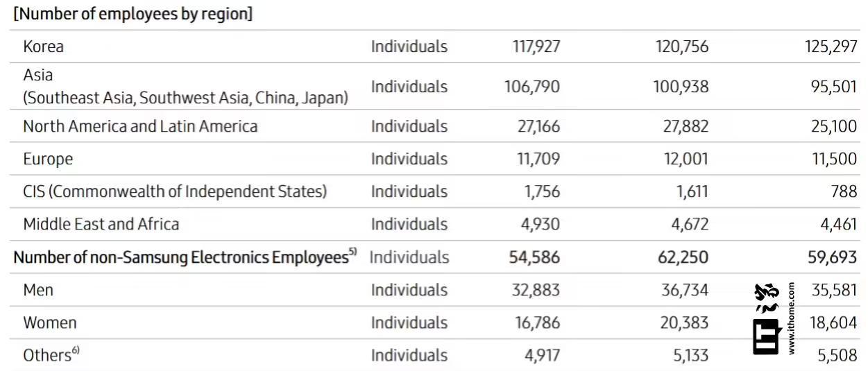Image resolution: width=868 pixels, height=371 pixels.
Task: Click the Asia region row label
Action: pyautogui.click(x=185, y=87)
